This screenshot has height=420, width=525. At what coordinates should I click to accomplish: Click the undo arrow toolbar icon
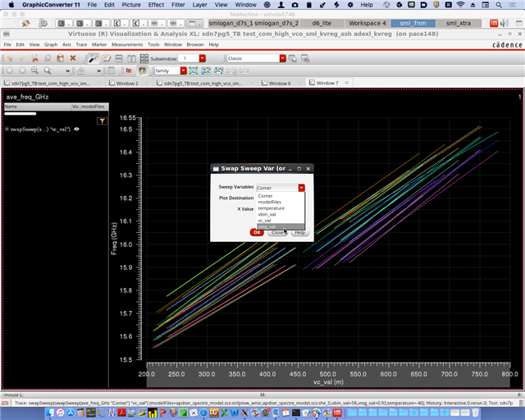point(8,58)
